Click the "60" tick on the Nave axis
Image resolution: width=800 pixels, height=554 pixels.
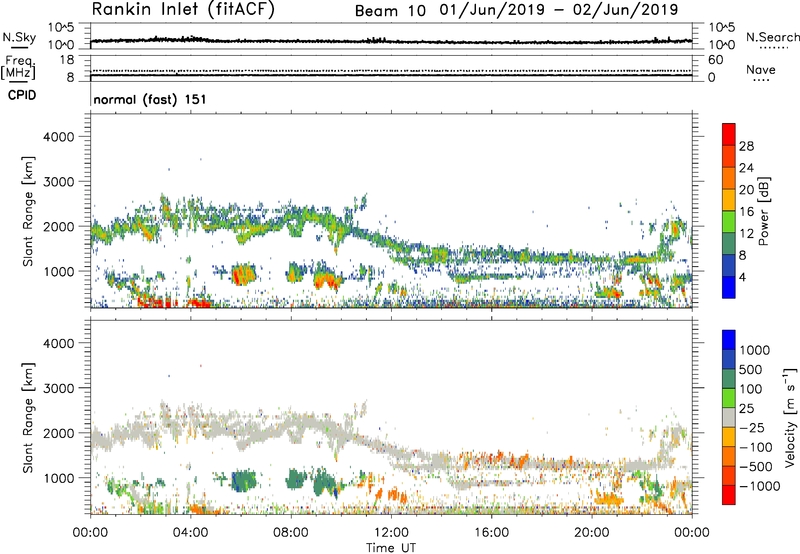coord(716,60)
